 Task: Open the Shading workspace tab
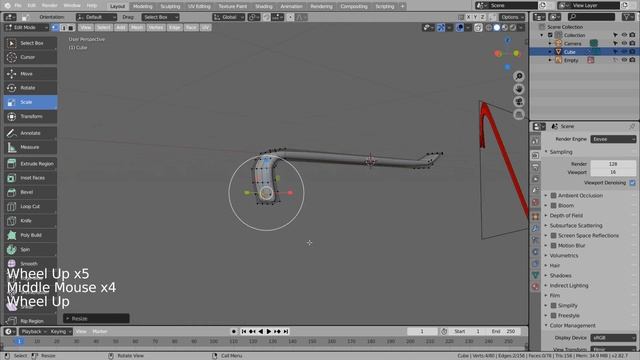[x=264, y=6]
